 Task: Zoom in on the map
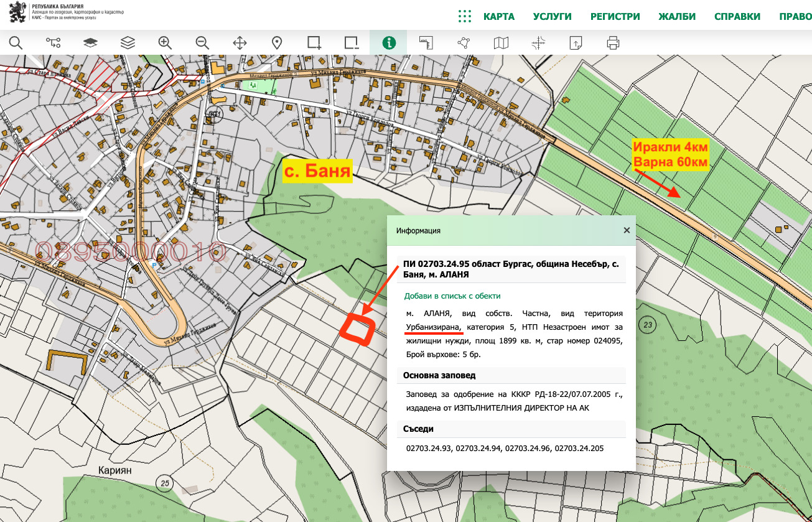click(165, 42)
